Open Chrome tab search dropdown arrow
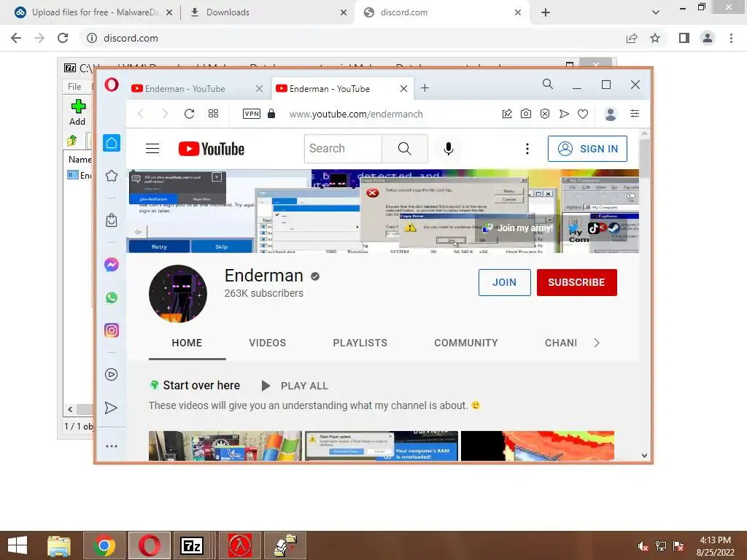The image size is (747, 560). 656,13
